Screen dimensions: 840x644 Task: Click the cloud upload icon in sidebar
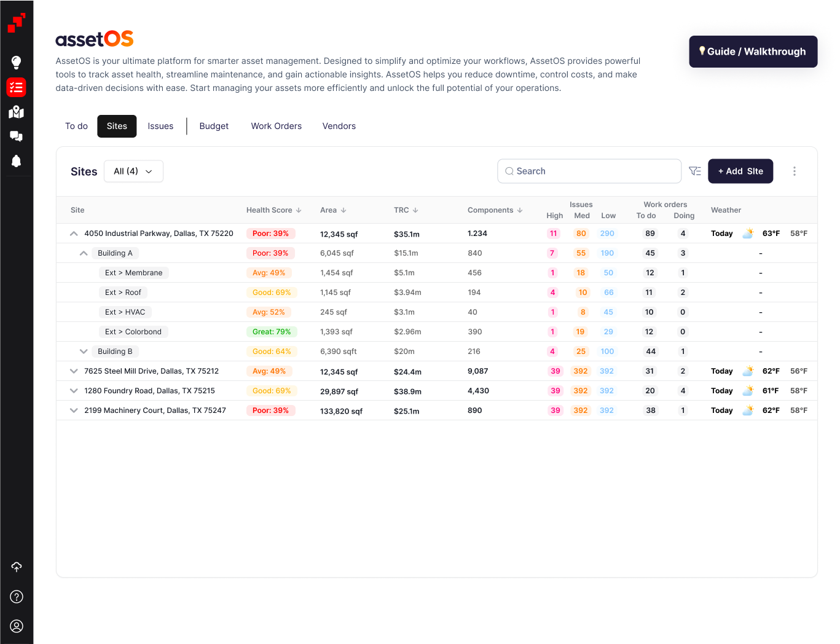click(x=17, y=567)
